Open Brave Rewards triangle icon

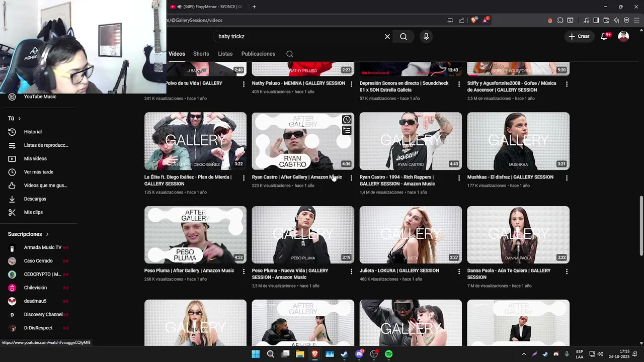[x=485, y=20]
